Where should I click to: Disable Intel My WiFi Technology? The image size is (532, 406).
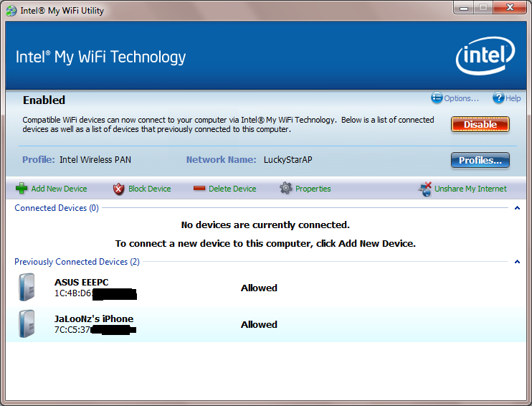pos(480,124)
